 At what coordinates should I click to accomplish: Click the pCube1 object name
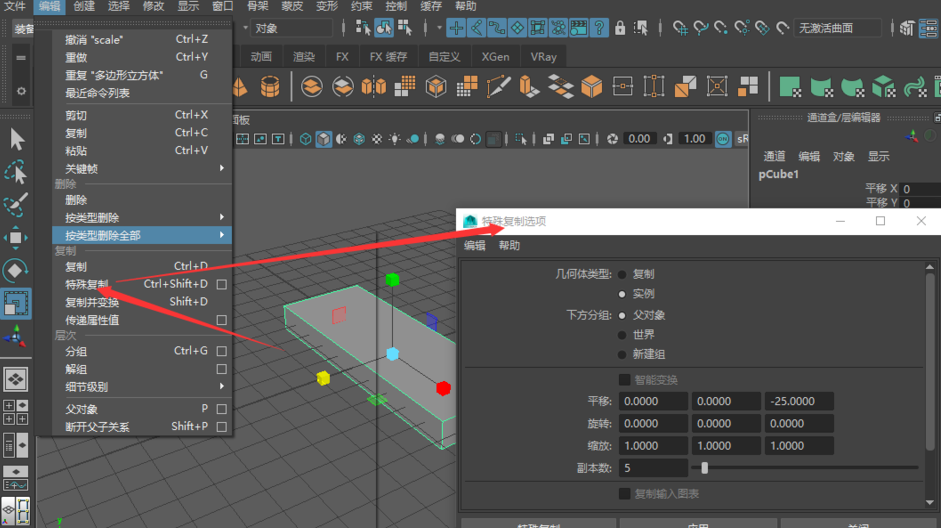pos(778,175)
